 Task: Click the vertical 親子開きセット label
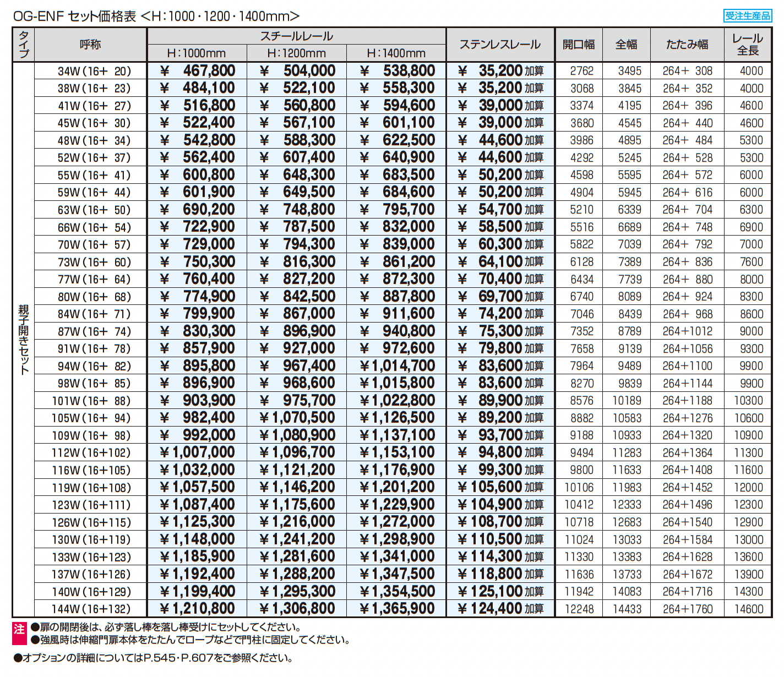(x=24, y=340)
